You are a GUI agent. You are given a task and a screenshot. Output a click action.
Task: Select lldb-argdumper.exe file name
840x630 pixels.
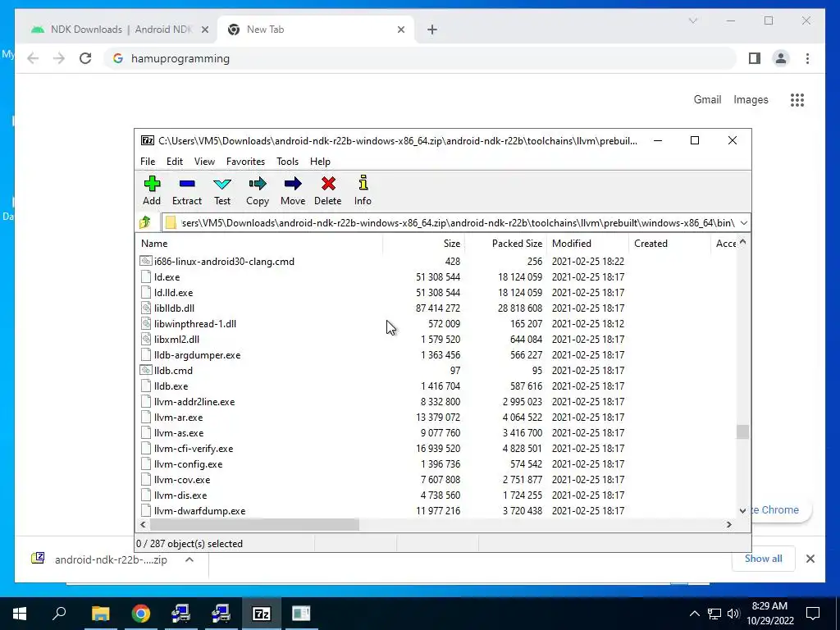point(197,354)
